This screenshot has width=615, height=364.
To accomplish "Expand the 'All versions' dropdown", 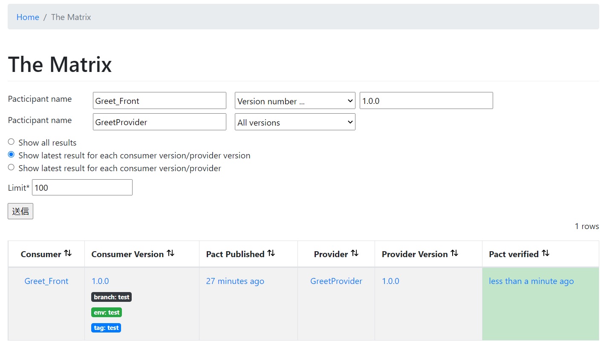I will coord(295,122).
